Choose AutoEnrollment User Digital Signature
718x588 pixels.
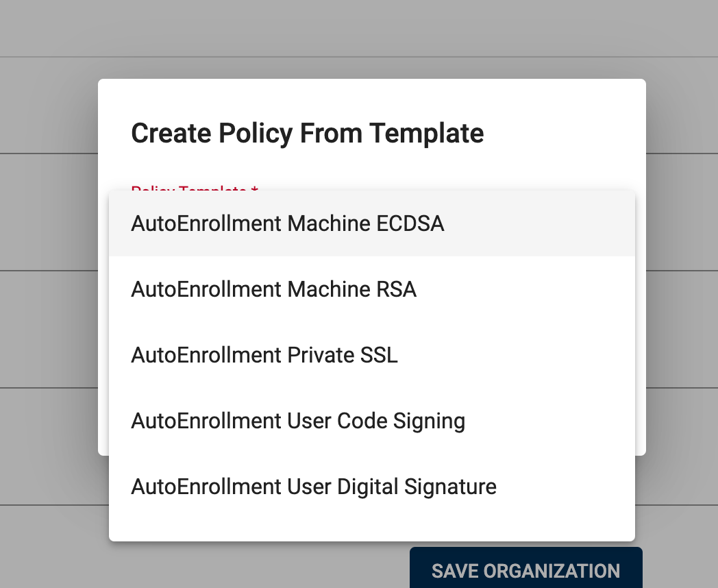click(x=314, y=487)
